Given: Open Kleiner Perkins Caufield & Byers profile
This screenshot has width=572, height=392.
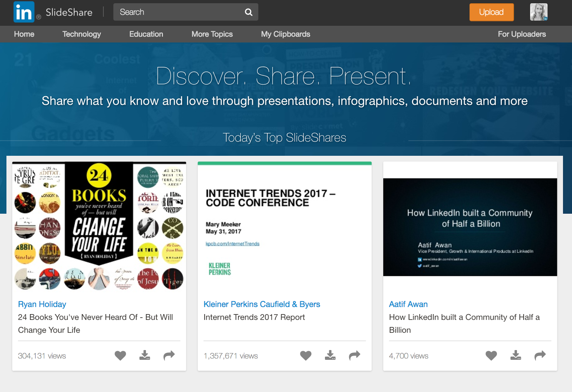Looking at the screenshot, I should [x=262, y=304].
